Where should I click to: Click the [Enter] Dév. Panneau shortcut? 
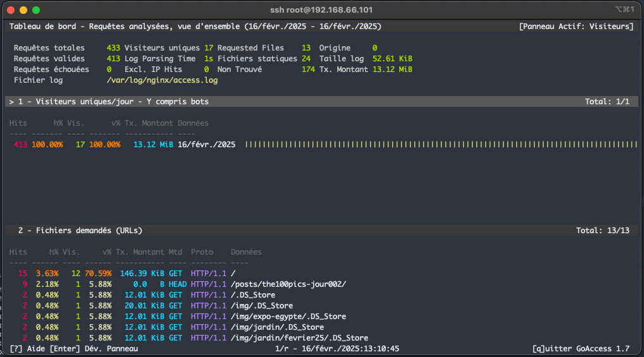click(94, 349)
